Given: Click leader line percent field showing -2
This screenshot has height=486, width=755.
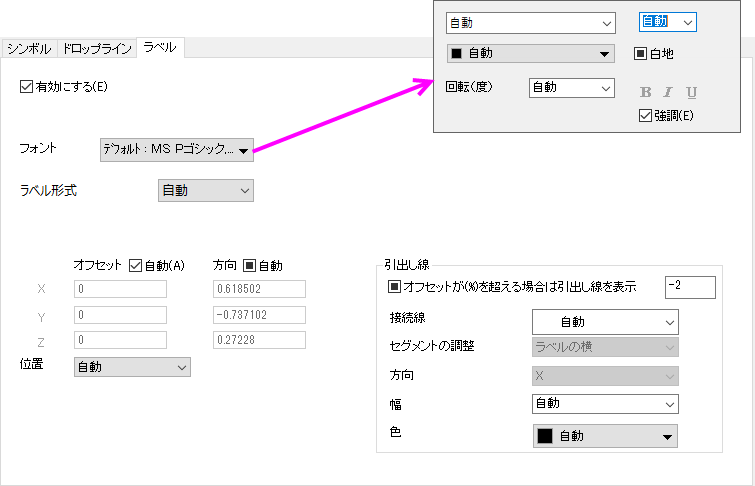Looking at the screenshot, I should tap(690, 288).
